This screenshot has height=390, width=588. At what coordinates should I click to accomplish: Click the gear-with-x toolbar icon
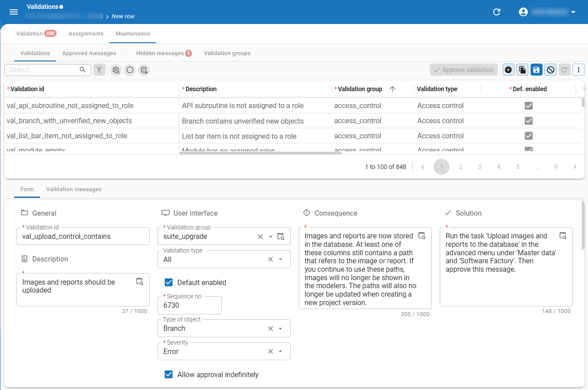116,70
